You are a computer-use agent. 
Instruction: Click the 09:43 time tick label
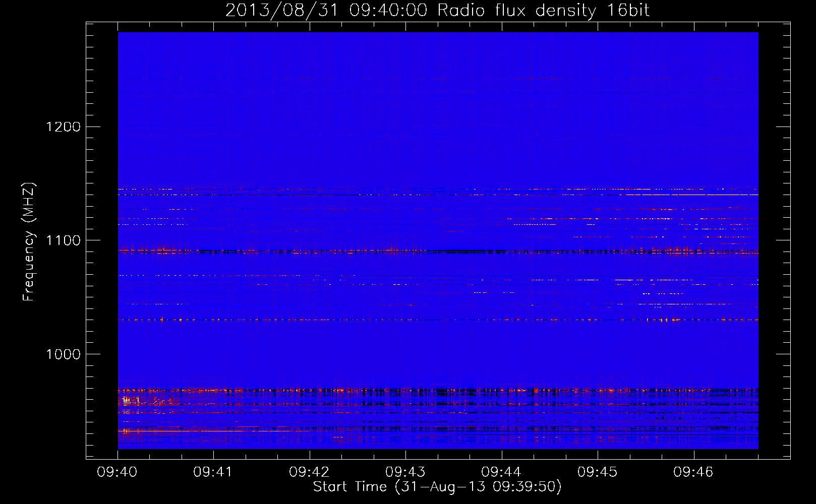[x=405, y=472]
